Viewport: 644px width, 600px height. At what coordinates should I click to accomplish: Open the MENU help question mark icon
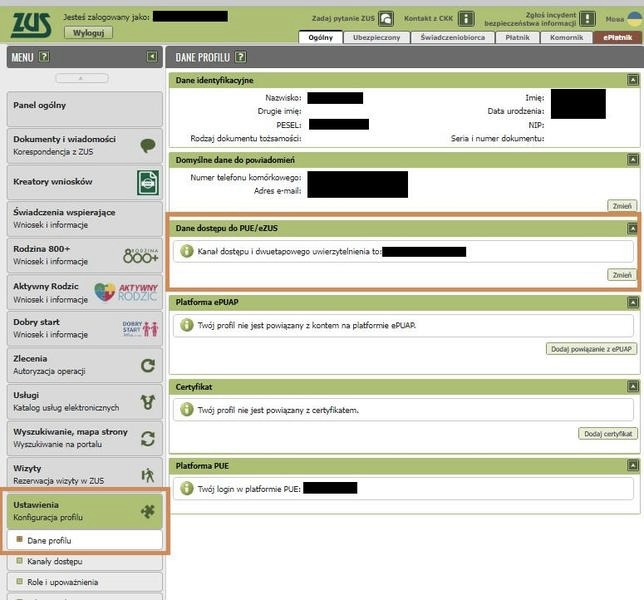(44, 57)
